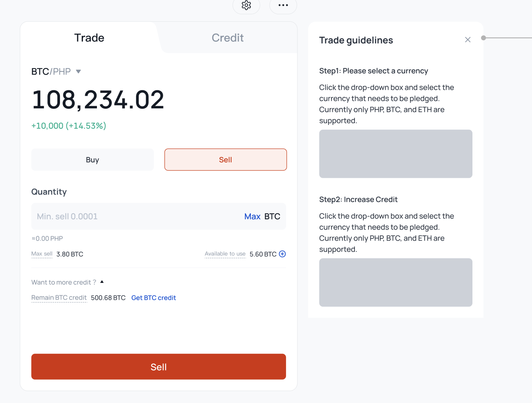The width and height of the screenshot is (532, 403).
Task: Click the connector dot beside the guidelines panel
Action: (x=483, y=38)
